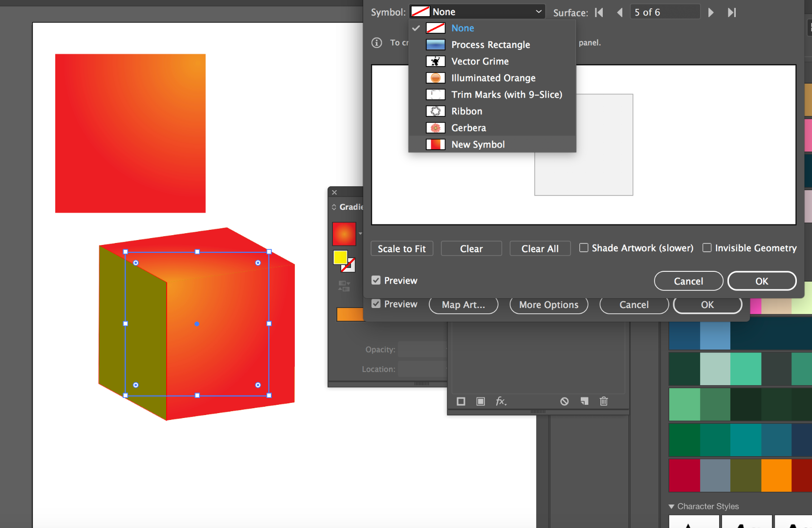The height and width of the screenshot is (528, 812).
Task: Click the right-middle handle of the selection box
Action: tap(269, 324)
